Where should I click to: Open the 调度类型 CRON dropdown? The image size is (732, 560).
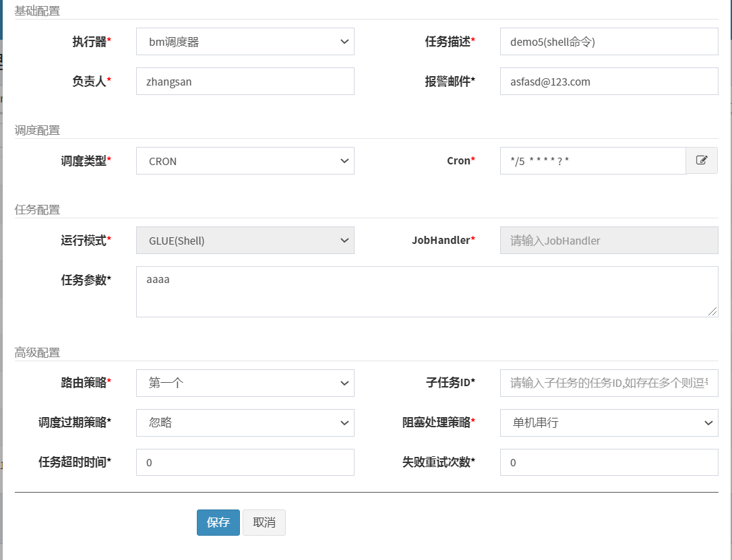click(x=245, y=161)
